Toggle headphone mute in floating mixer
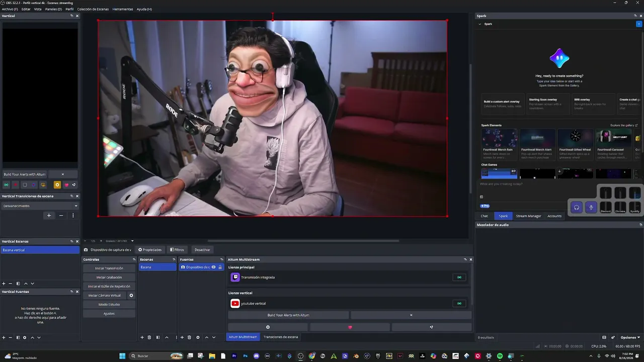Screen dimensions: 644x362 coord(577,207)
